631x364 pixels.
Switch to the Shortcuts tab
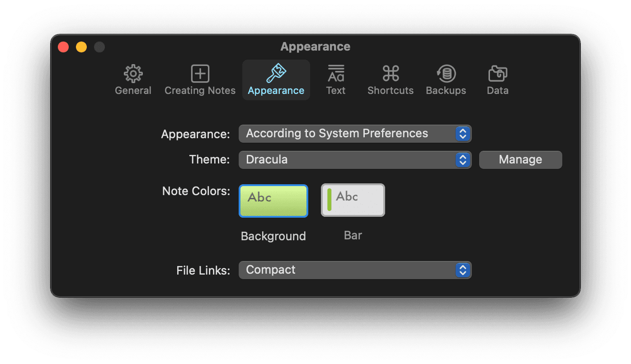[x=390, y=80]
